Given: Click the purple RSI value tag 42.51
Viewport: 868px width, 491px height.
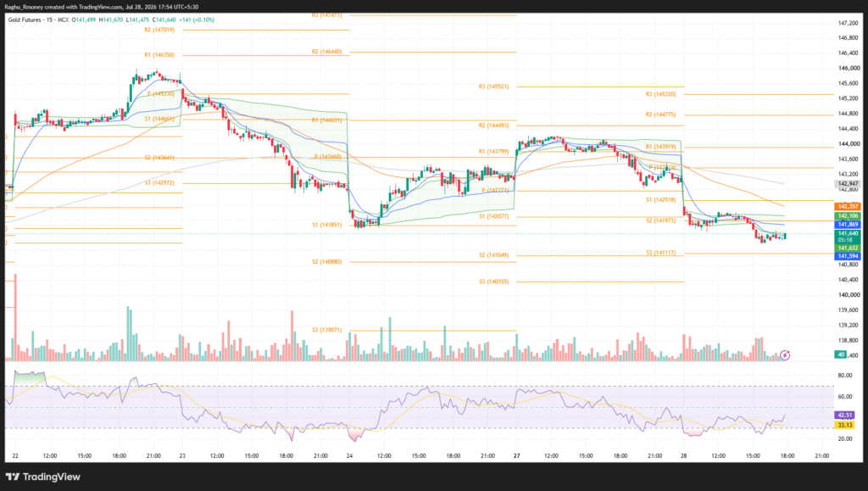Looking at the screenshot, I should click(x=845, y=416).
